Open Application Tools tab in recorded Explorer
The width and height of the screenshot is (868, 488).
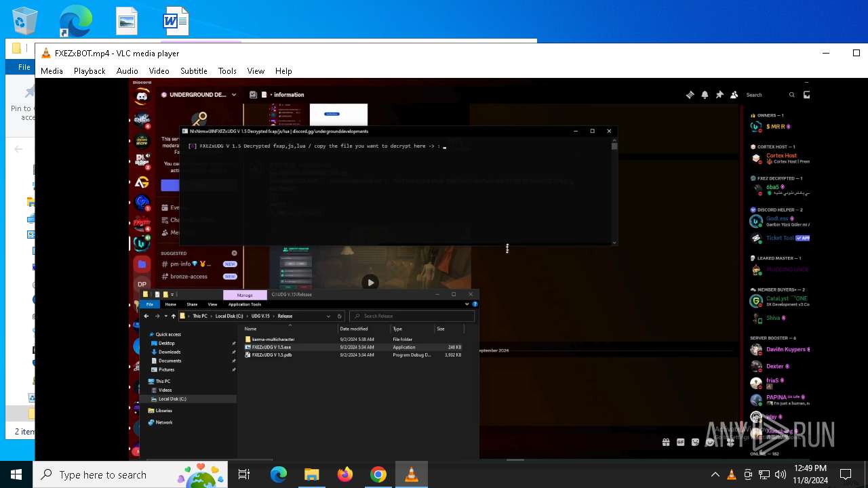[x=245, y=304]
